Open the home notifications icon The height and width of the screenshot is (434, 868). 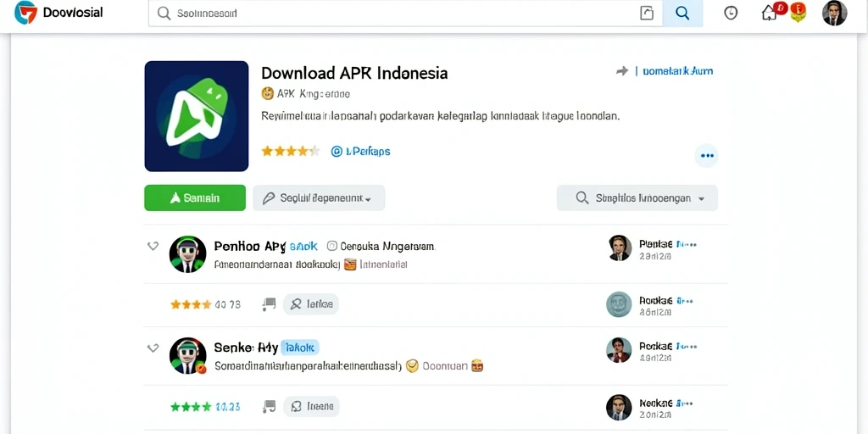pyautogui.click(x=770, y=14)
